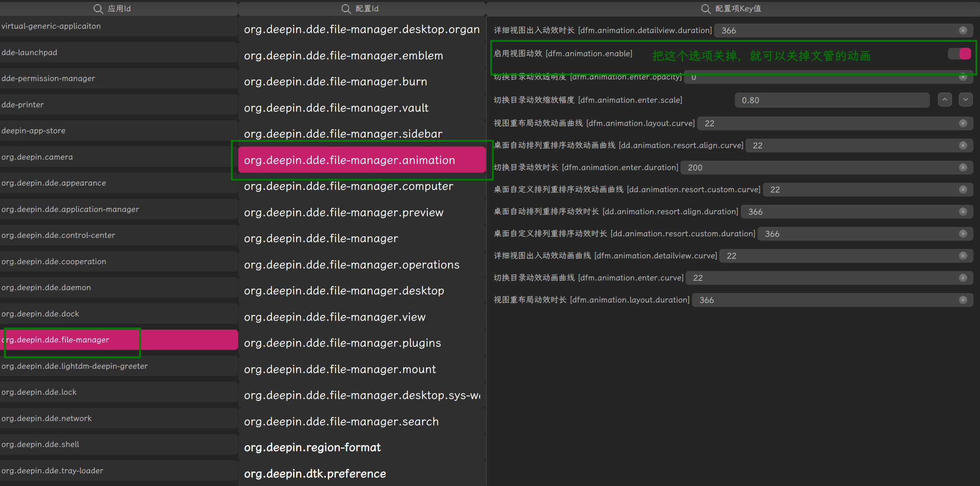Clear the dd.animation.resort.custom.duration value
This screenshot has height=486, width=980.
[x=963, y=234]
